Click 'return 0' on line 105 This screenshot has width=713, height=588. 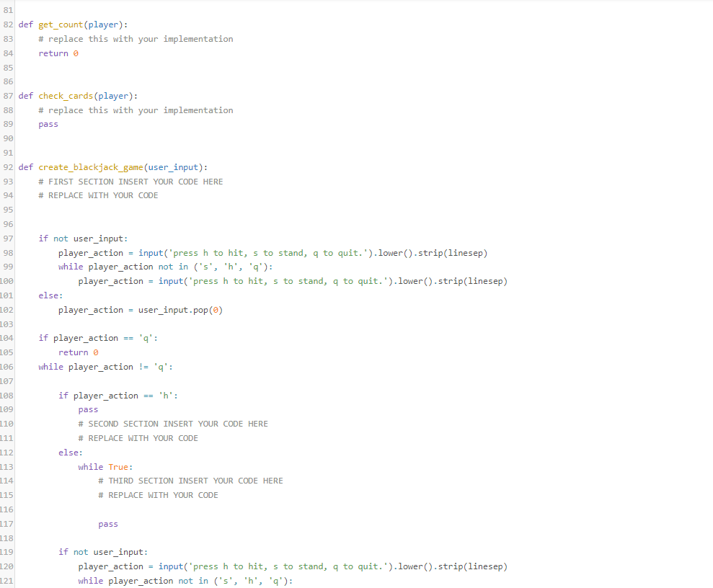(x=78, y=352)
